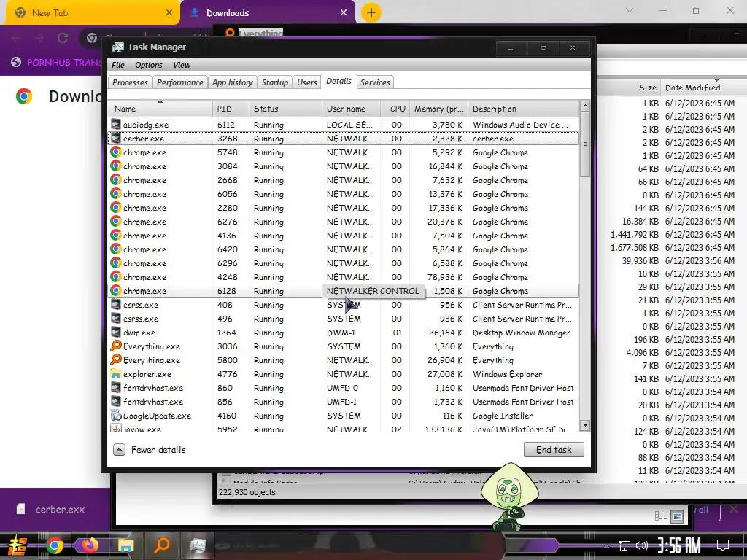
Task: Open the Options menu in Task Manager
Action: (148, 65)
